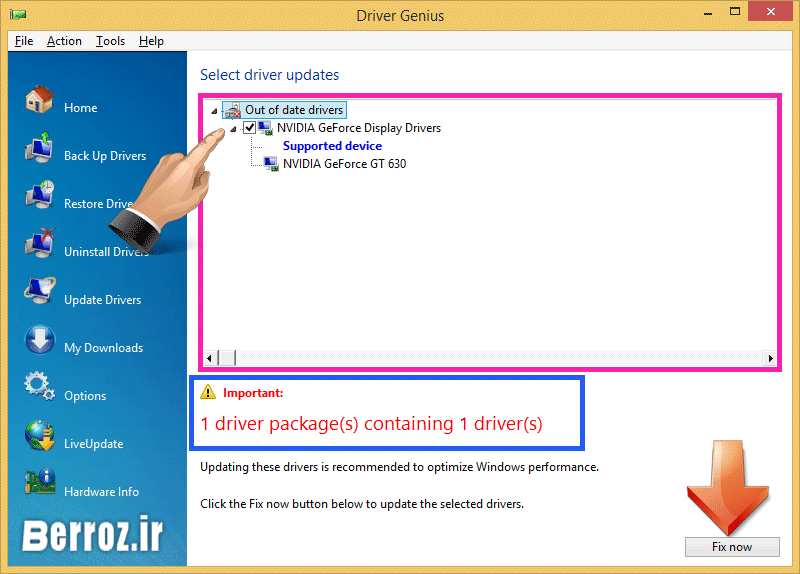Click the Hardware Info chip icon
800x574 pixels.
[x=39, y=485]
